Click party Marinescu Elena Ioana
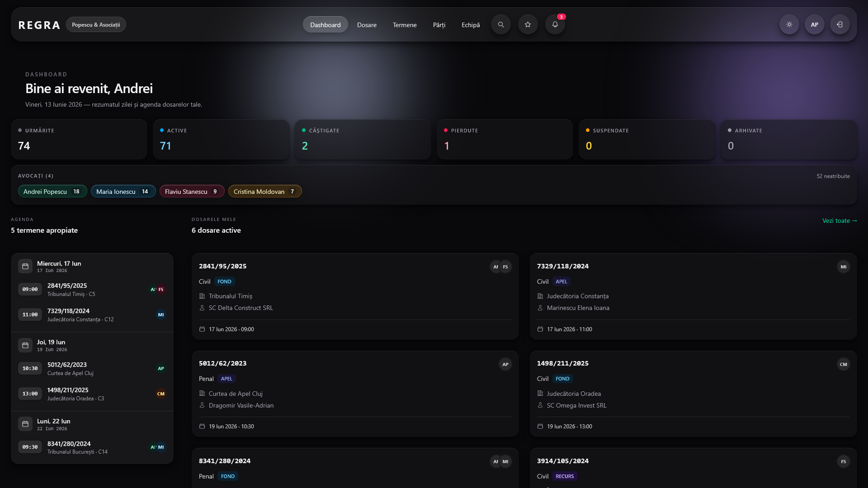The image size is (868, 488). tap(578, 308)
